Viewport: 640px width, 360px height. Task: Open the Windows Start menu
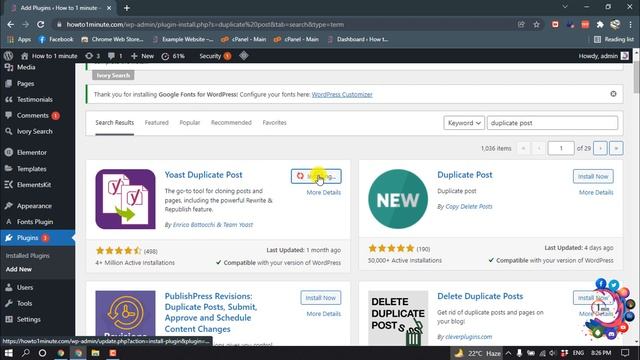coord(8,353)
